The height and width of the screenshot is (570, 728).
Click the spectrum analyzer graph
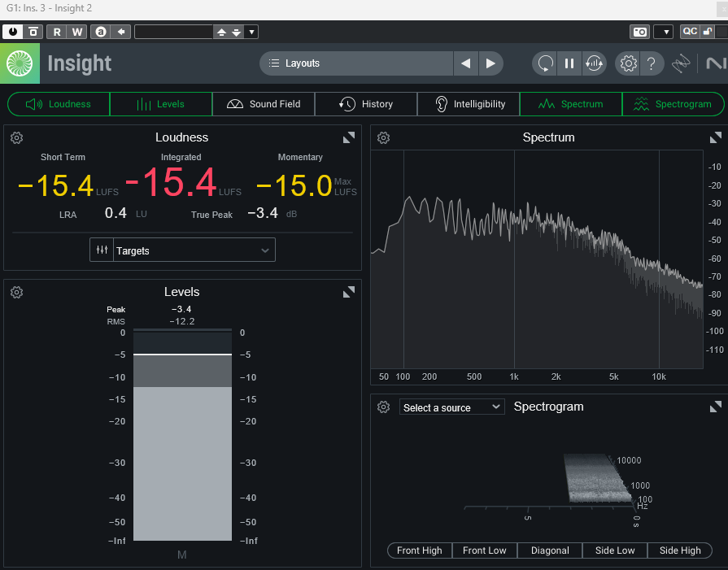(537, 259)
